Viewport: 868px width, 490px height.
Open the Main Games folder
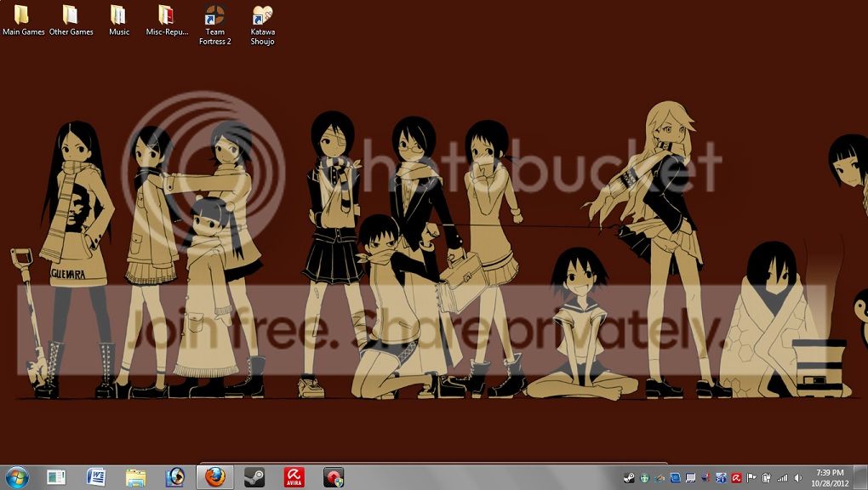[x=23, y=21]
